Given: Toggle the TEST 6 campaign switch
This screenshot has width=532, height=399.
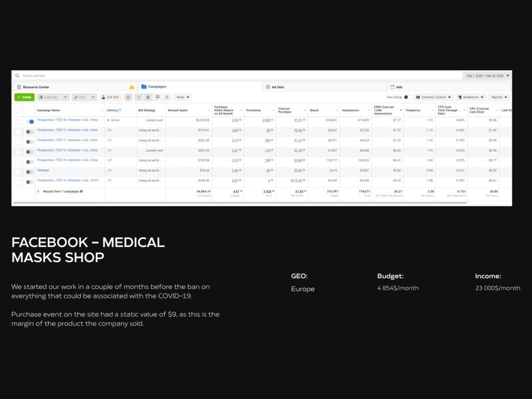Looking at the screenshot, I should [30, 152].
